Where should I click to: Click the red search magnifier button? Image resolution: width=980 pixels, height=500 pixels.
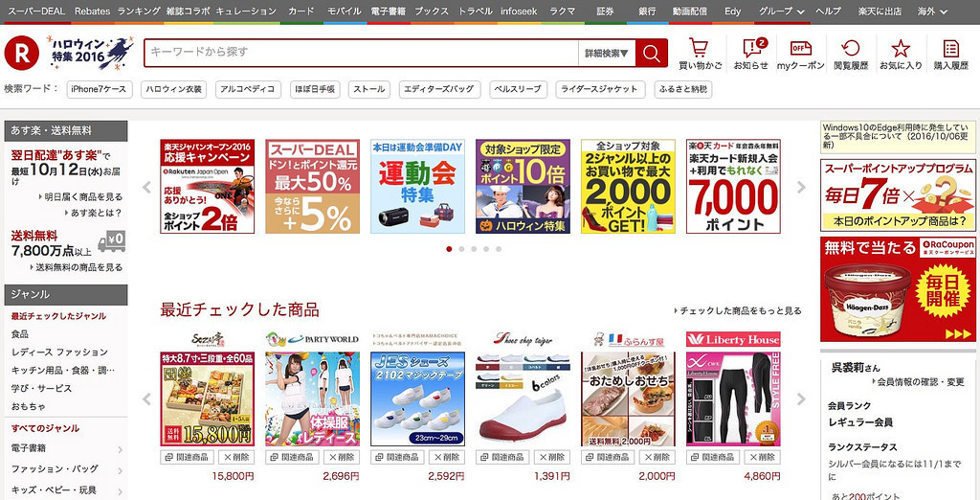coord(651,54)
